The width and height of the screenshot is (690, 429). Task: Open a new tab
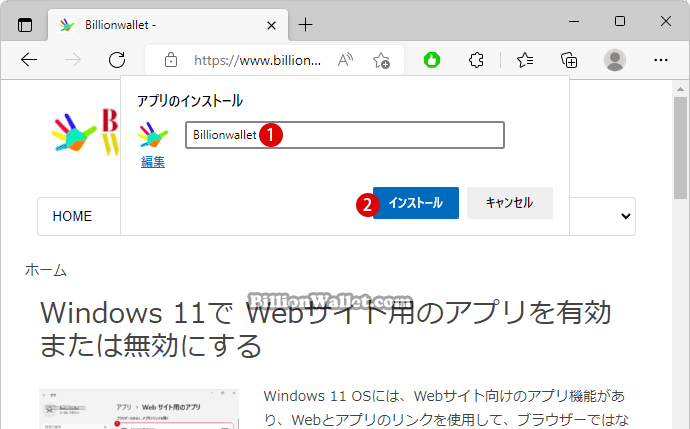305,25
